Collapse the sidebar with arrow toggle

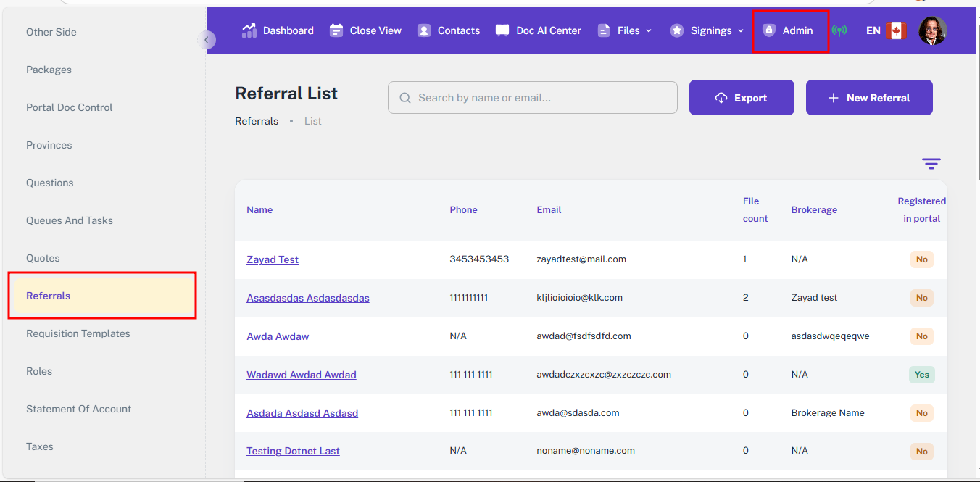[x=207, y=40]
